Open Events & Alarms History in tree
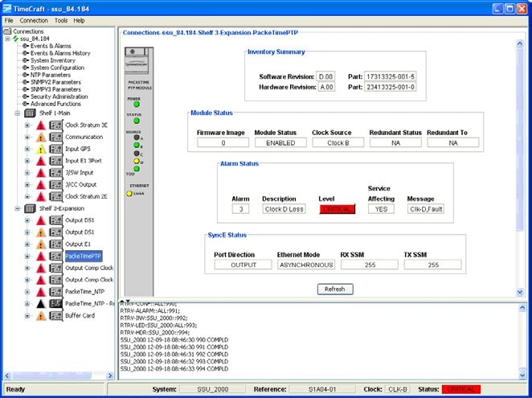Viewport: 532px width, 398px height. pos(59,53)
